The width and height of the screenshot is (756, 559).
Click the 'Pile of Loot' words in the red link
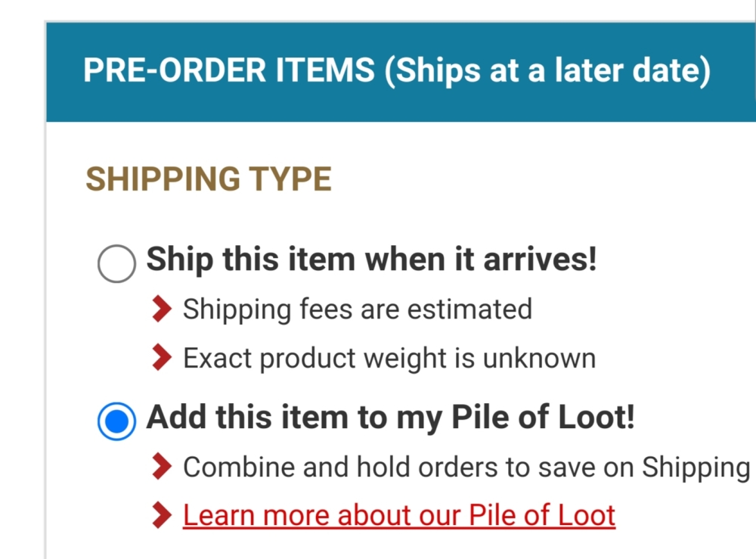pos(542,515)
